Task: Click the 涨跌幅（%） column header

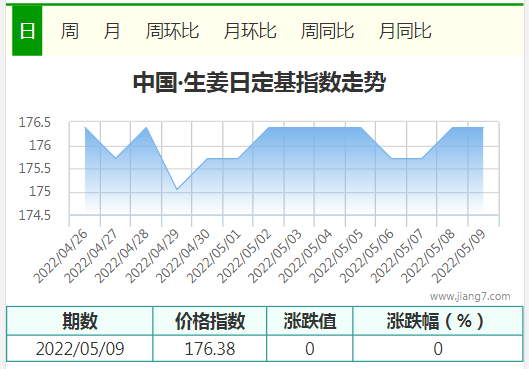Action: [x=438, y=321]
